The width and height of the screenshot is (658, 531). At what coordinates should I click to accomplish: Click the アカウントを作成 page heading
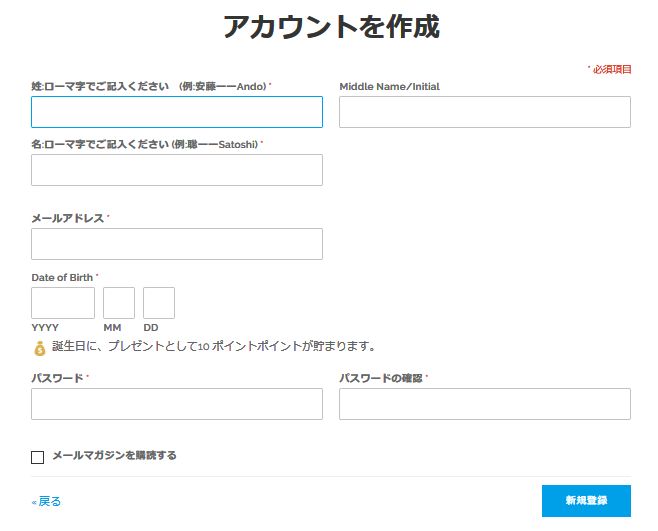pos(330,27)
